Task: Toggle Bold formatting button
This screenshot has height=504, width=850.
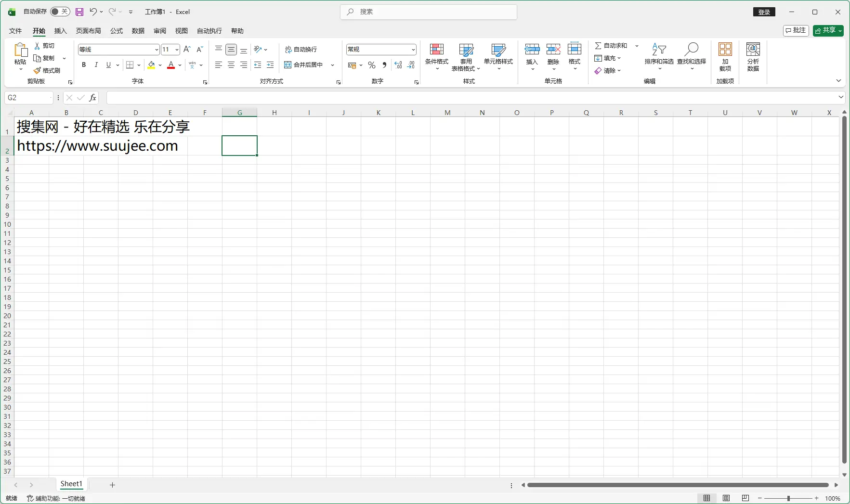Action: click(84, 65)
